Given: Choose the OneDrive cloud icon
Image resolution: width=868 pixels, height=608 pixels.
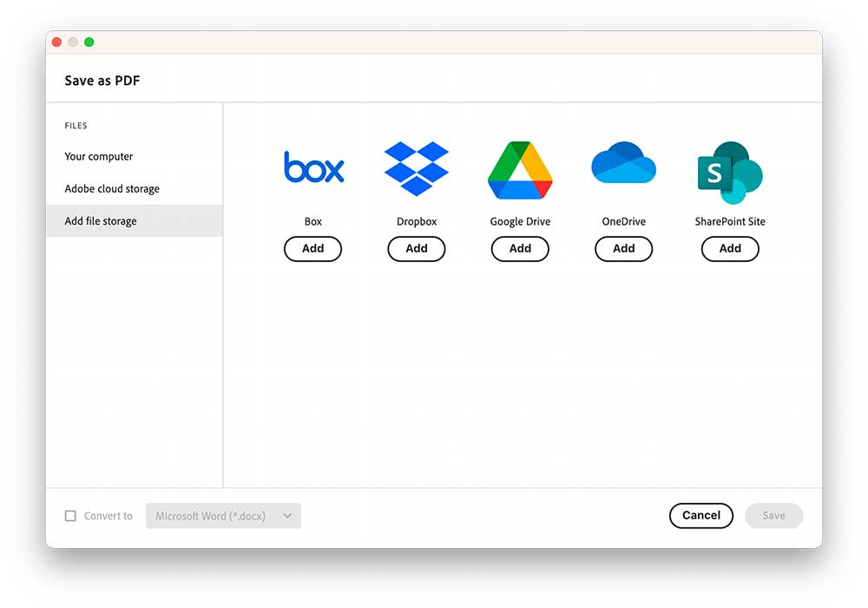Looking at the screenshot, I should pos(624,162).
